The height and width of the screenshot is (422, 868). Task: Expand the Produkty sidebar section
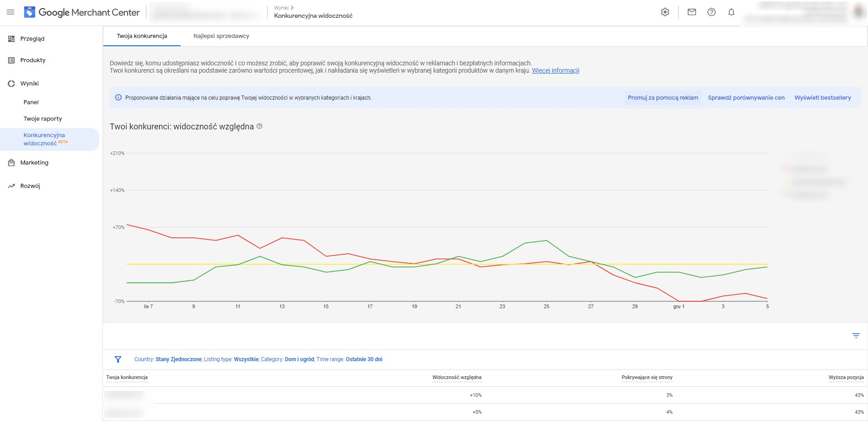click(x=49, y=60)
